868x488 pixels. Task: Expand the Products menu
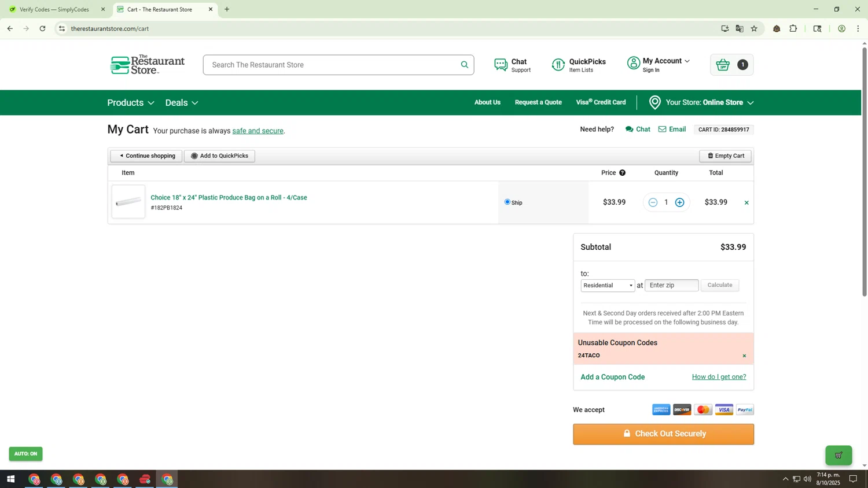(x=131, y=103)
